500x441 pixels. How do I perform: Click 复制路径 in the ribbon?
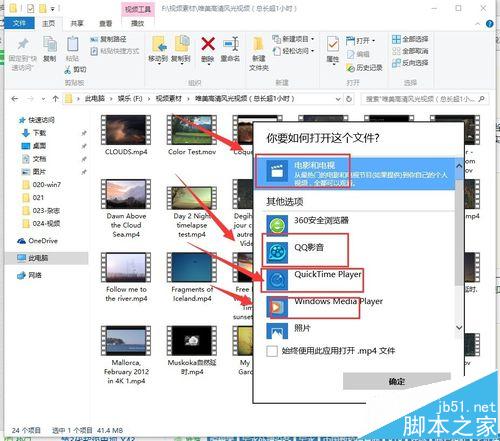108,39
